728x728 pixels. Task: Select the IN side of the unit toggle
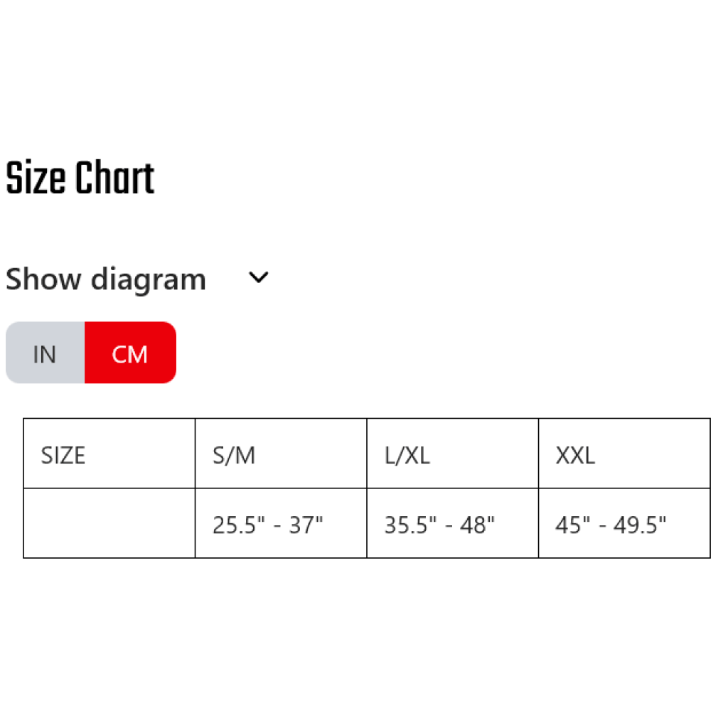tap(45, 353)
